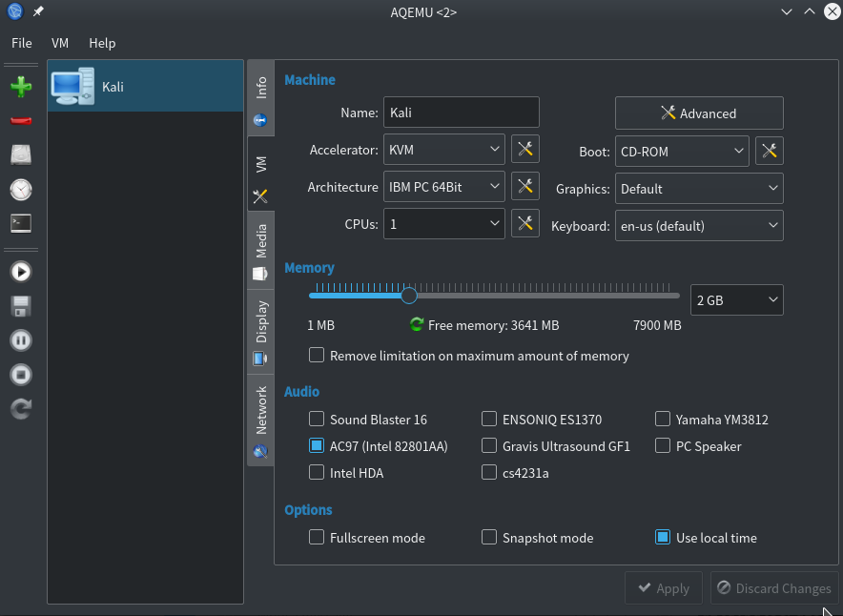Screen dimensions: 843x616
Task: Open the terminal monitor icon
Action: tap(20, 223)
